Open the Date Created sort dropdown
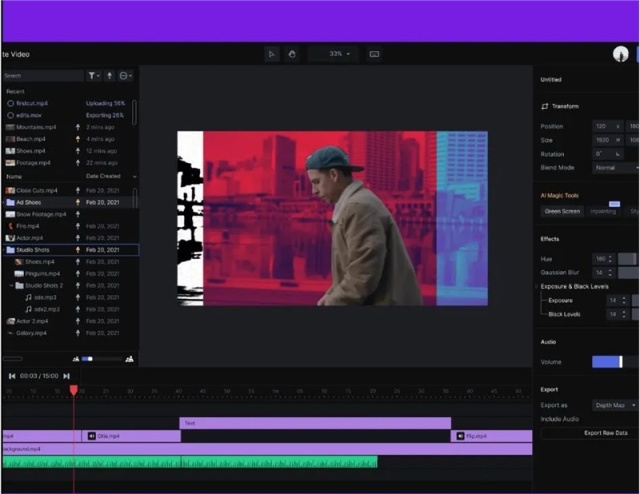The width and height of the screenshot is (640, 494). [x=111, y=176]
